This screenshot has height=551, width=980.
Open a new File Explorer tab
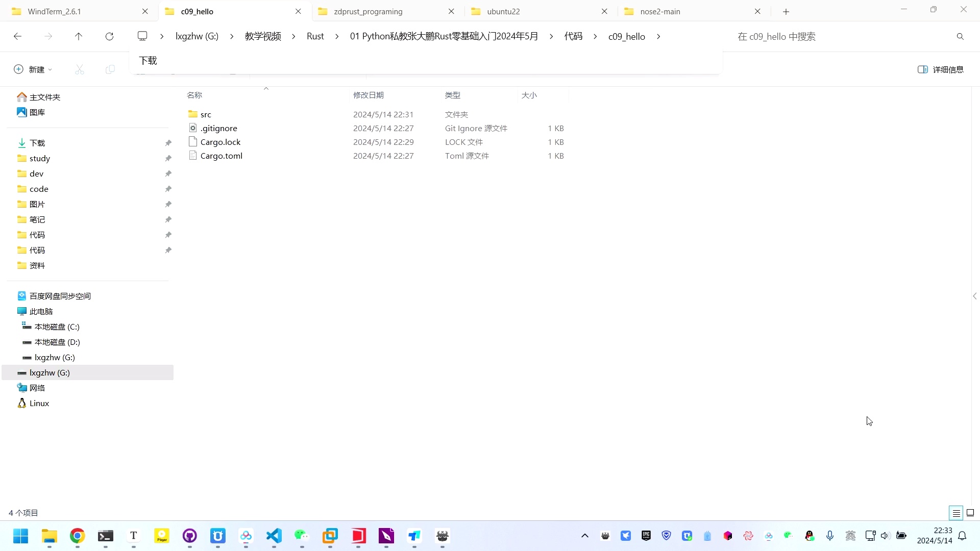pos(786,11)
